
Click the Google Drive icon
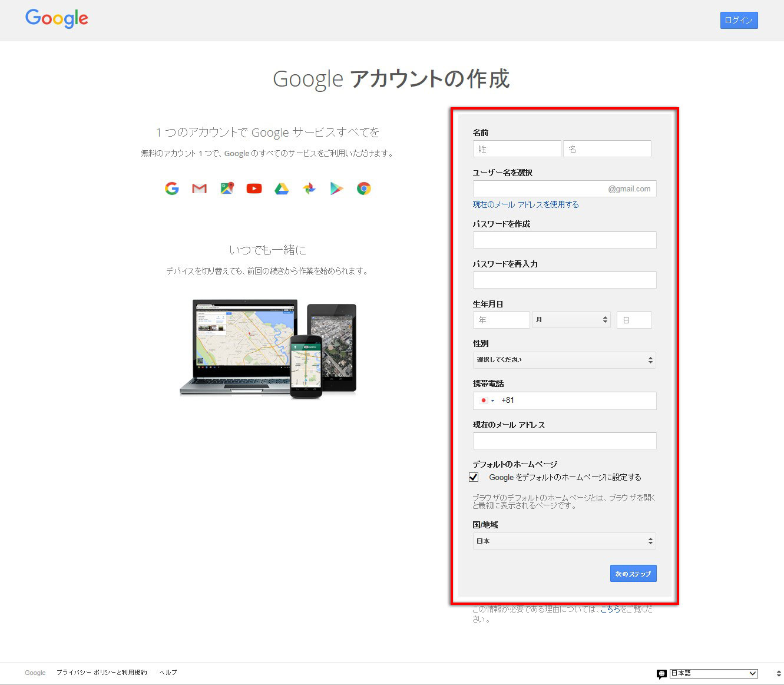coord(282,188)
